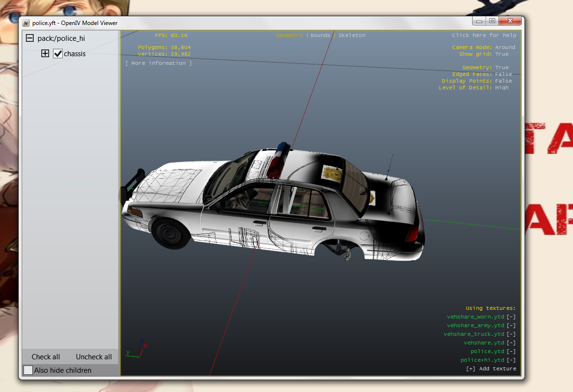The image size is (573, 392).
Task: Select the police.ytd texture name
Action: coord(487,351)
